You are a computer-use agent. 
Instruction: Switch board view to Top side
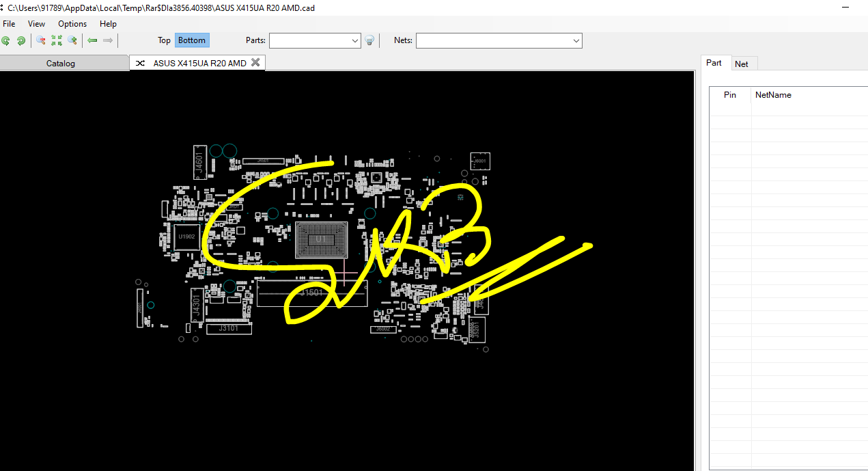click(164, 40)
